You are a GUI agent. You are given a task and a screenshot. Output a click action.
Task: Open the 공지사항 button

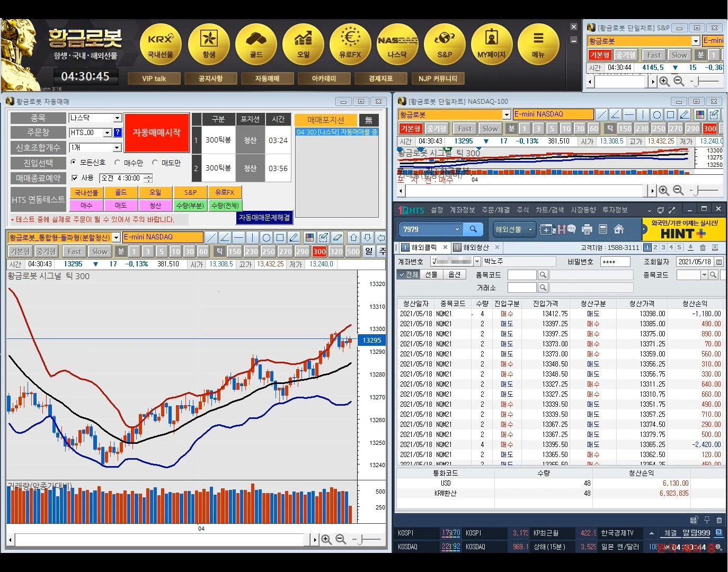pos(211,78)
